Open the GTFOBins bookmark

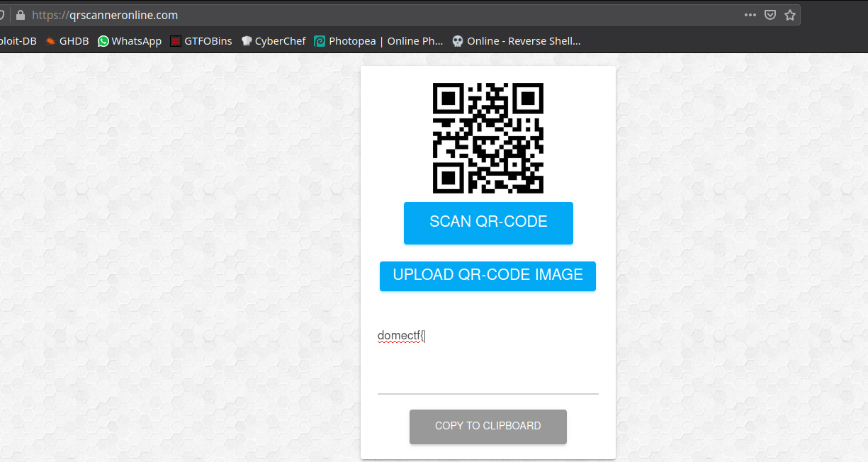click(x=201, y=41)
